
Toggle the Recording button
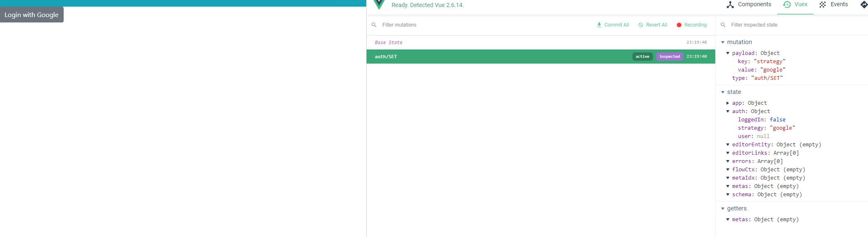(x=692, y=25)
